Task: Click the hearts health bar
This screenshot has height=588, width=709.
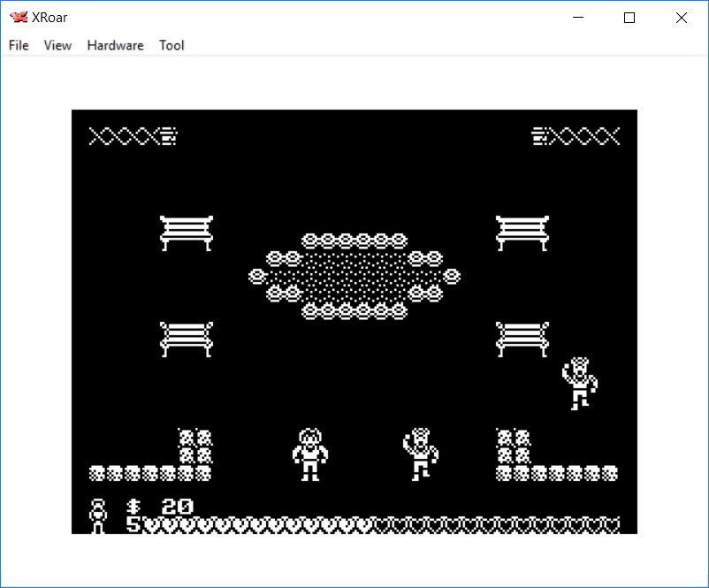Action: pos(380,524)
